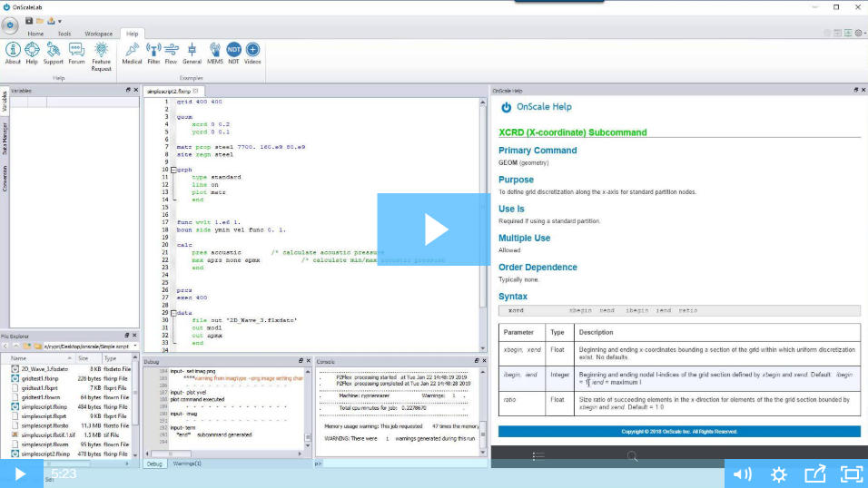Screen dimensions: 868x488
Task: Click the help panel search magnifier icon
Action: click(632, 456)
